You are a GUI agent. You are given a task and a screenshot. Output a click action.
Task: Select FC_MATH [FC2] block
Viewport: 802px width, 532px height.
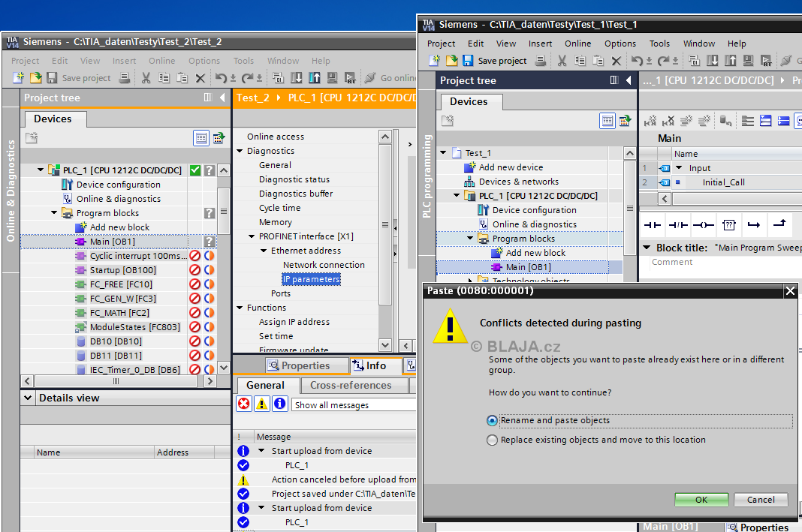[119, 313]
